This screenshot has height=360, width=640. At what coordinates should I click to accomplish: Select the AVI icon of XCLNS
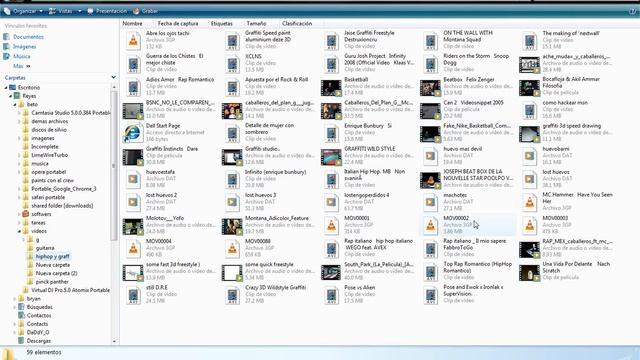click(233, 64)
